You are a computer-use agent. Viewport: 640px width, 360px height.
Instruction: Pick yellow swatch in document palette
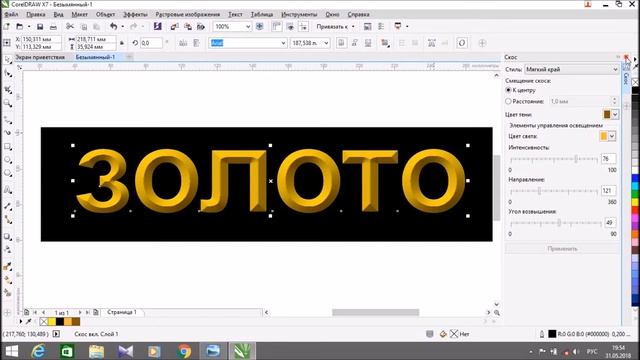[x=52, y=322]
